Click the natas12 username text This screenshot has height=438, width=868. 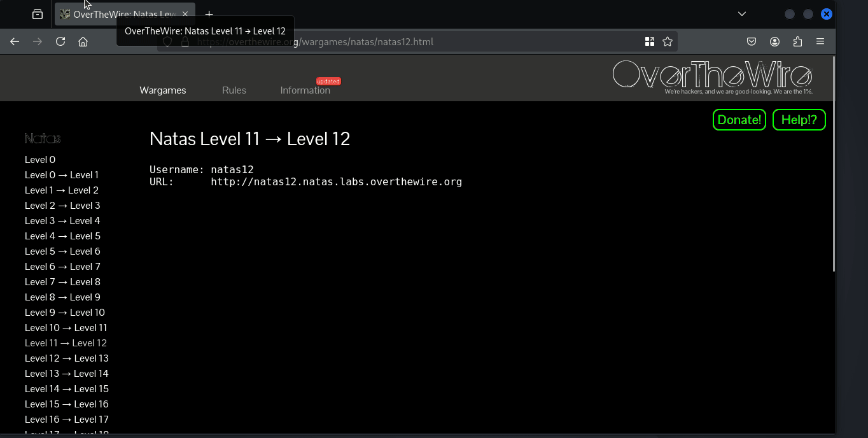click(232, 169)
